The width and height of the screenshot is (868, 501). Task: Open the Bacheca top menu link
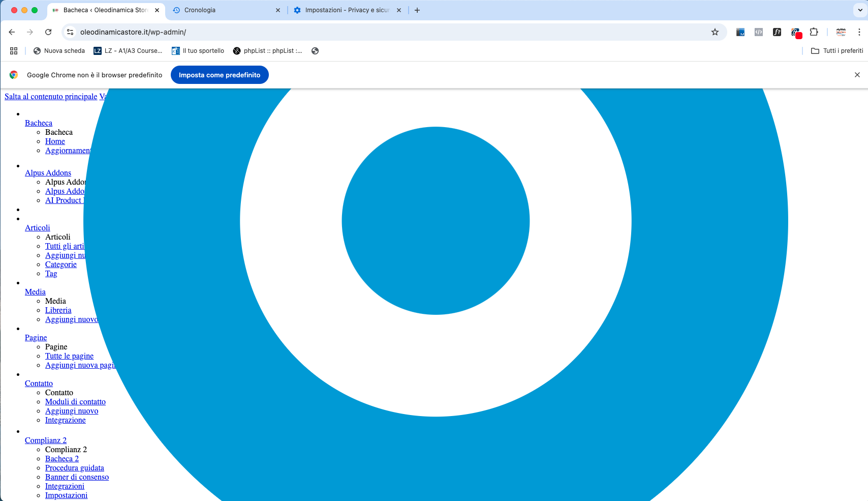pos(39,123)
